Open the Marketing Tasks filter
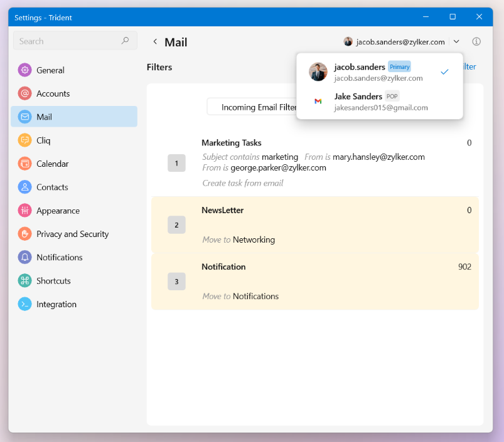This screenshot has height=442, width=504. tap(232, 143)
